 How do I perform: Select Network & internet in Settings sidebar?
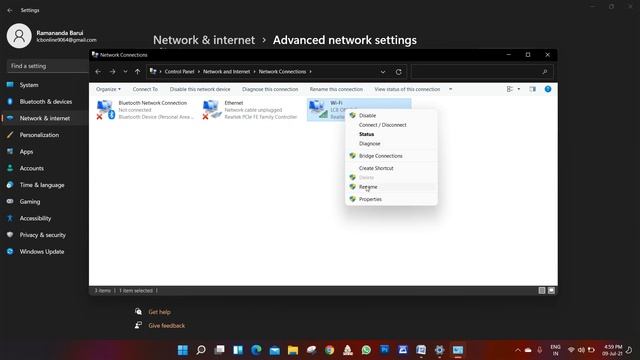tap(44, 118)
